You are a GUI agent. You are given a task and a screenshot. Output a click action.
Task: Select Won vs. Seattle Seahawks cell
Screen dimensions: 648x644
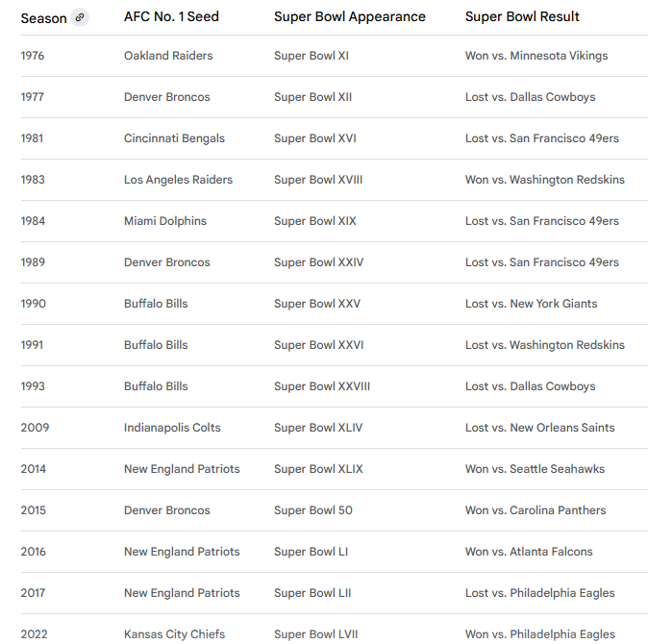point(535,469)
